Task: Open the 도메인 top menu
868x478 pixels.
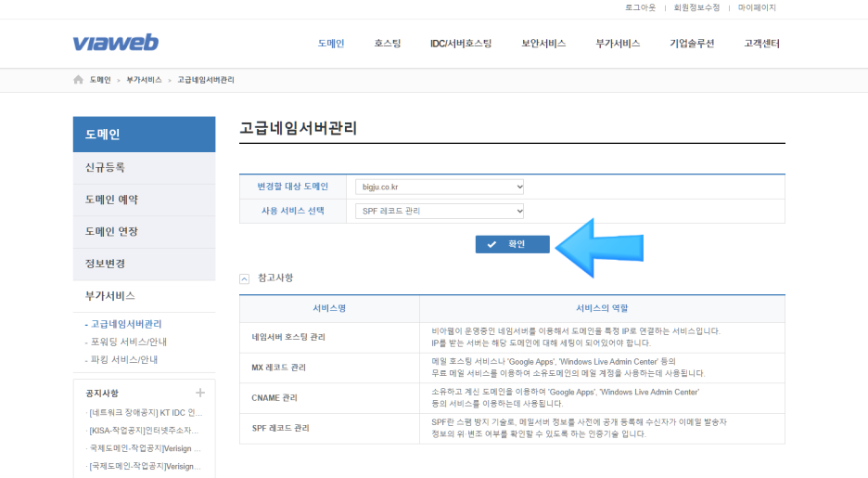Action: coord(331,44)
